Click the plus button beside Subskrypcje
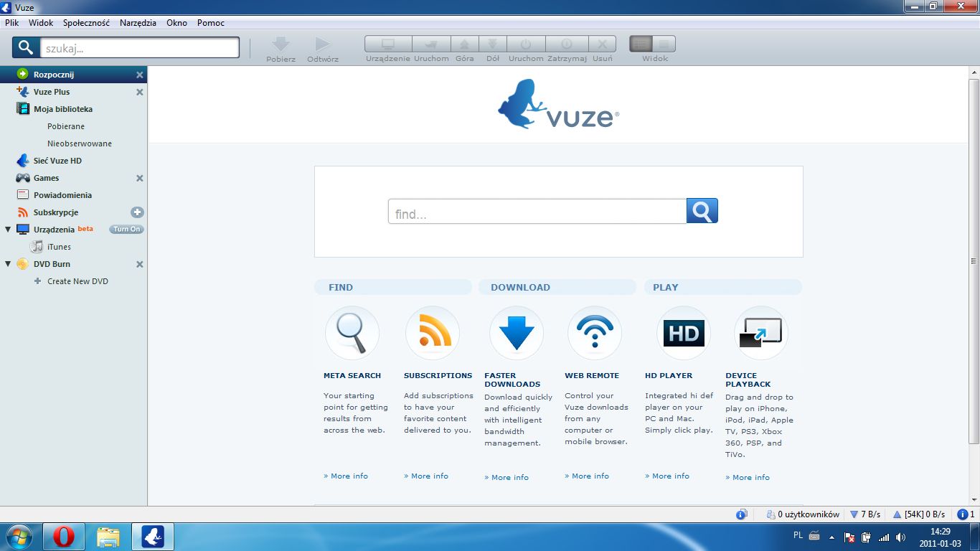This screenshot has height=551, width=980. tap(137, 212)
